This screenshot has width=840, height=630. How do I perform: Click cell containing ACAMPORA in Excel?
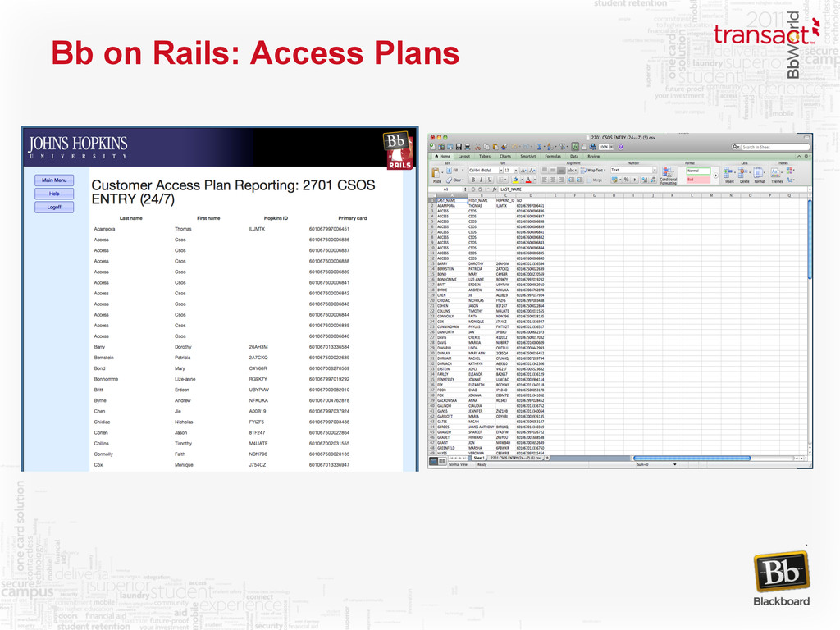click(452, 206)
